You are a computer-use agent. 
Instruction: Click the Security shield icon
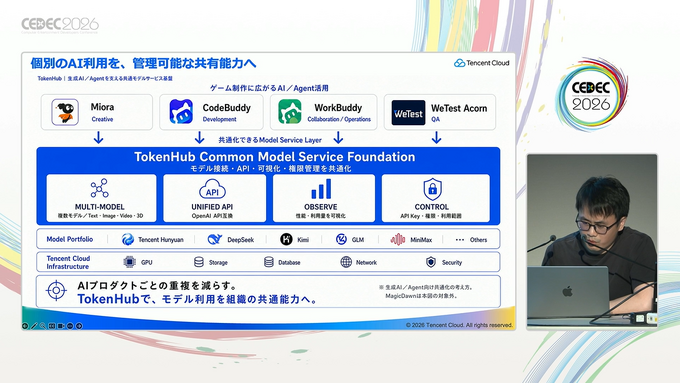click(431, 262)
